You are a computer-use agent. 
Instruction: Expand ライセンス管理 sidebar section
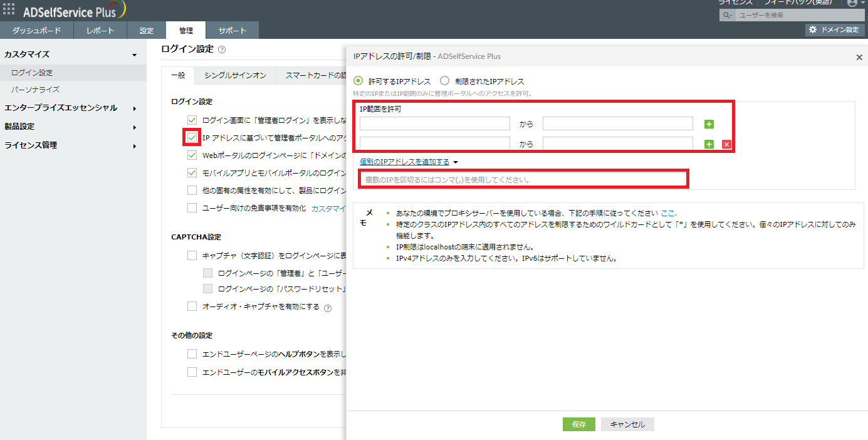(x=134, y=146)
